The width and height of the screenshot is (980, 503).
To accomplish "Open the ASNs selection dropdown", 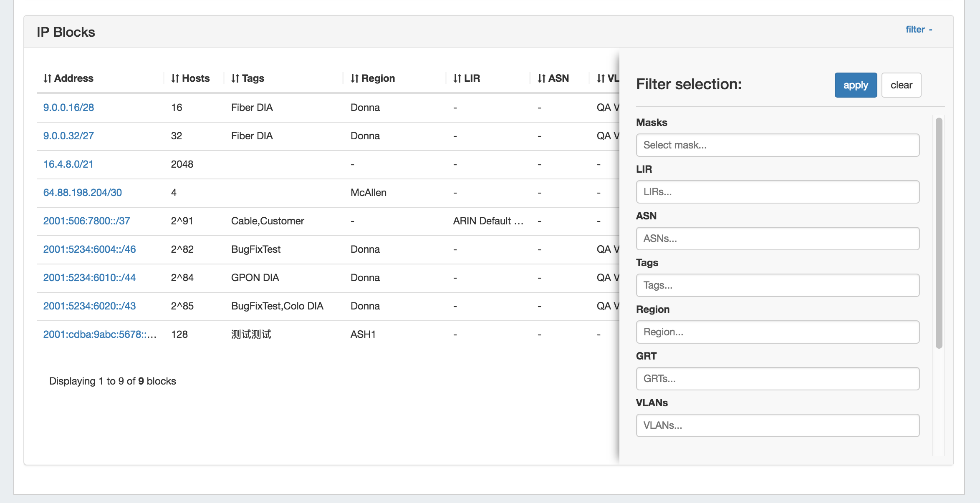I will (x=777, y=239).
